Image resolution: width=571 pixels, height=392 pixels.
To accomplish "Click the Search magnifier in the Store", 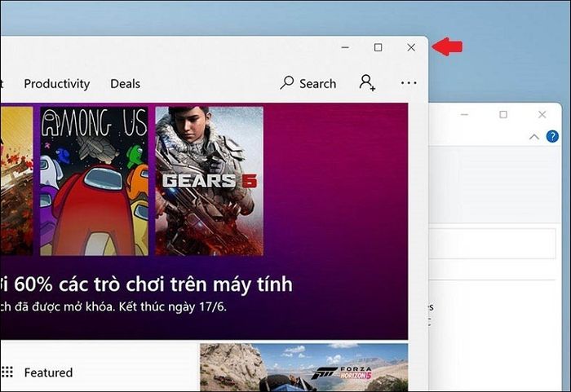I will (x=287, y=82).
